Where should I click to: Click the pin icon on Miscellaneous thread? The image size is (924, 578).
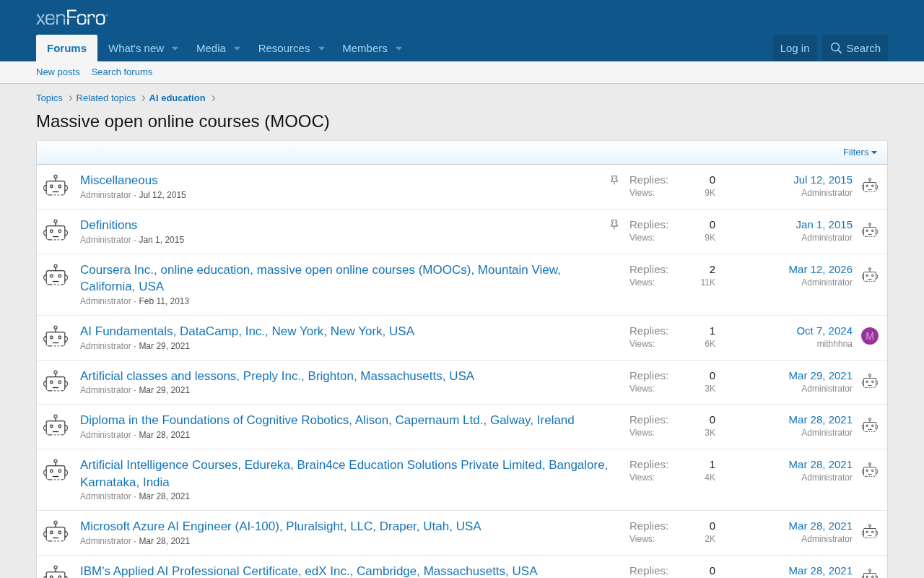pos(614,180)
